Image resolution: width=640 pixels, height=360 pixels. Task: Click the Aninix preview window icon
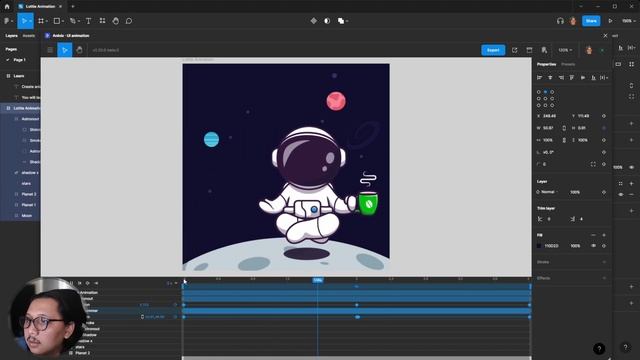coord(529,50)
